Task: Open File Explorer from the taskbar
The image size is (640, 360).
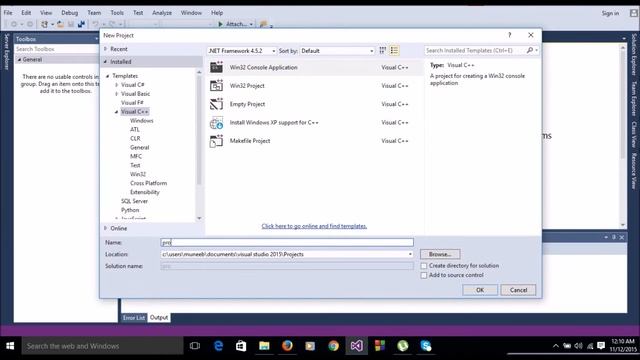Action: 264,346
